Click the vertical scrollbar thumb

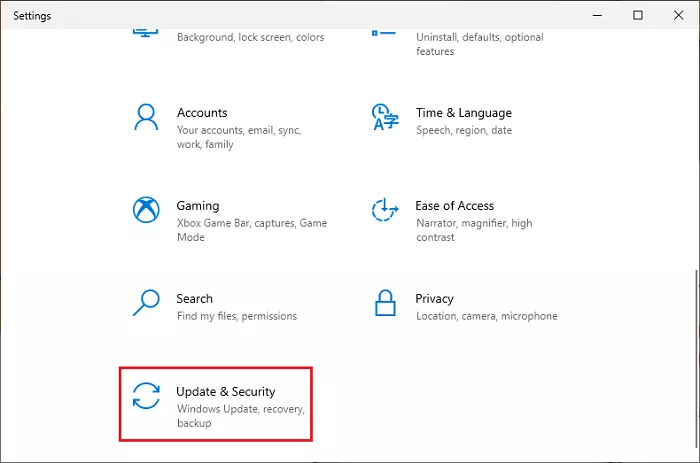(696, 358)
